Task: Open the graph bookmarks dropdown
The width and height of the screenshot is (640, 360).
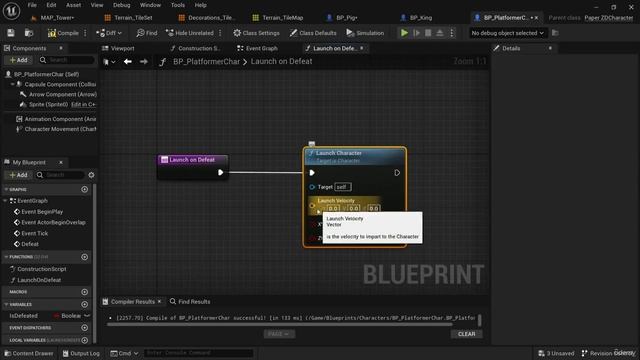Action: coord(109,62)
